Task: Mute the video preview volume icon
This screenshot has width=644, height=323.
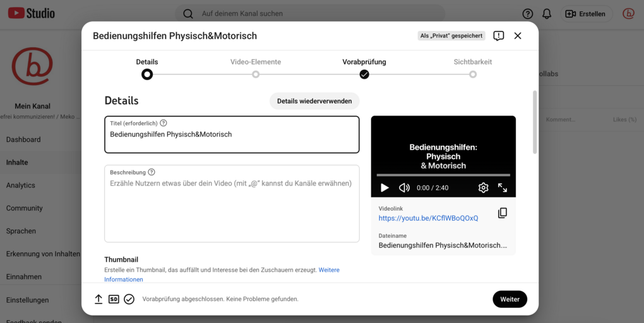Action: [x=404, y=188]
